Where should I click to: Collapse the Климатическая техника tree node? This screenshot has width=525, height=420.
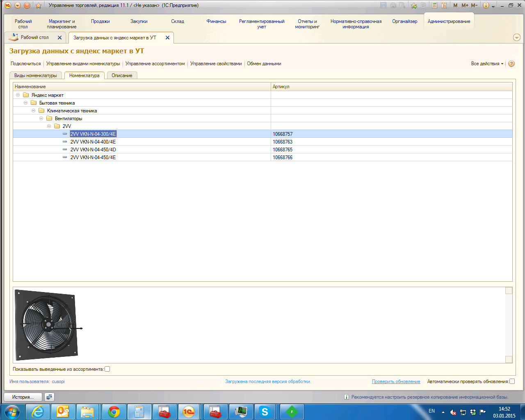(33, 111)
